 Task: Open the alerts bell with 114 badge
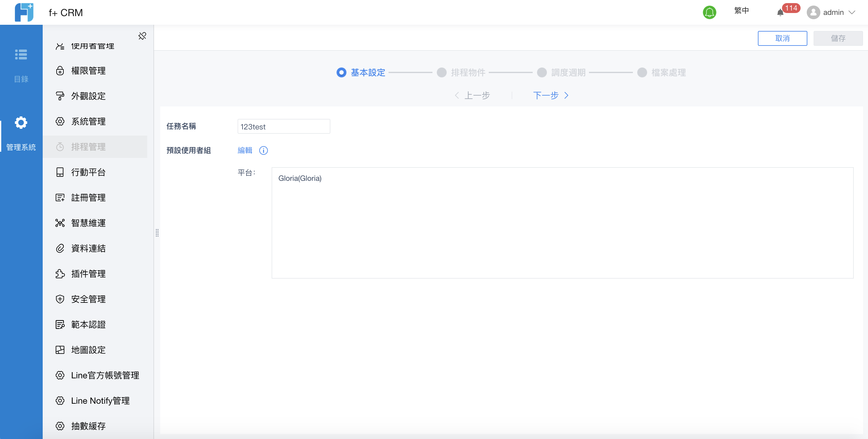click(x=780, y=12)
